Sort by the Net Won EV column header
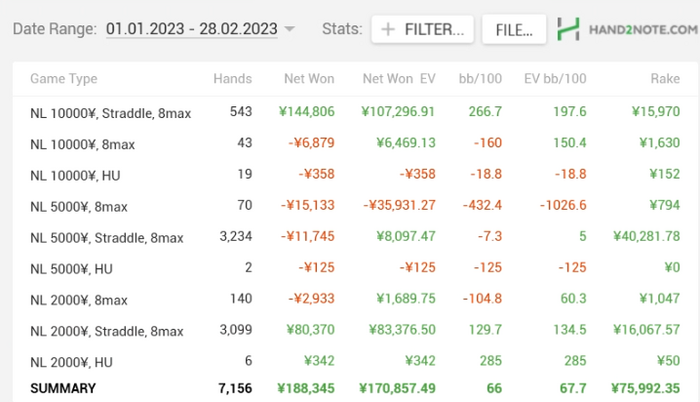This screenshot has height=402, width=700. click(x=399, y=78)
